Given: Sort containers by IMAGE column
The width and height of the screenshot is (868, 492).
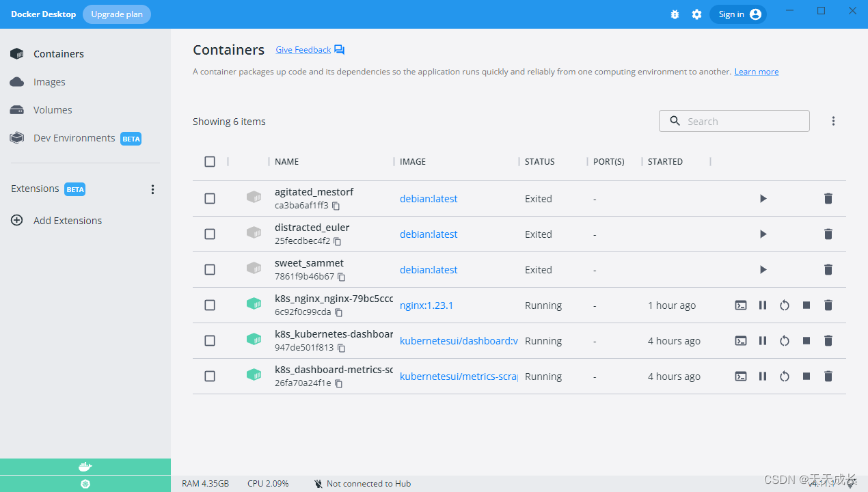Looking at the screenshot, I should click(413, 162).
